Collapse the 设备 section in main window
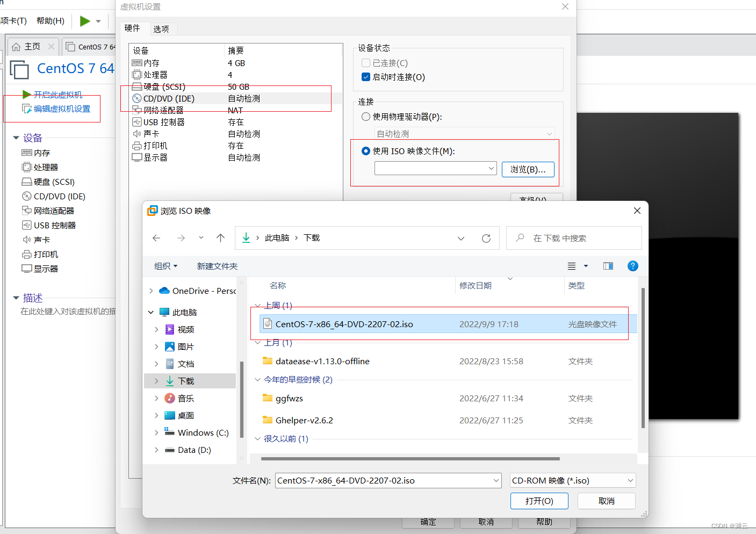This screenshot has width=756, height=534. [x=16, y=138]
